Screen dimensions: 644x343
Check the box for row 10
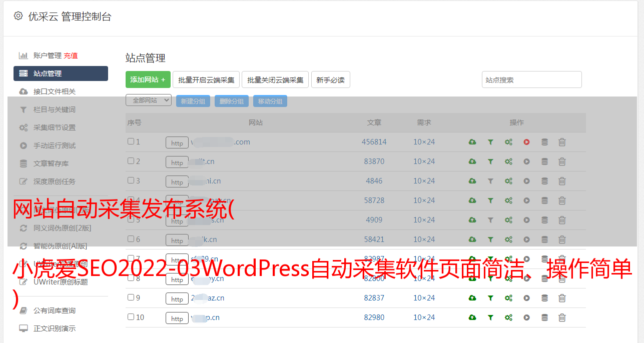coord(131,317)
